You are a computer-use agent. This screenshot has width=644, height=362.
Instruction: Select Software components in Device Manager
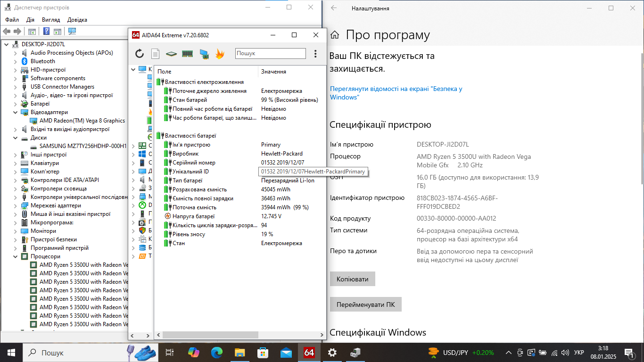pos(58,78)
